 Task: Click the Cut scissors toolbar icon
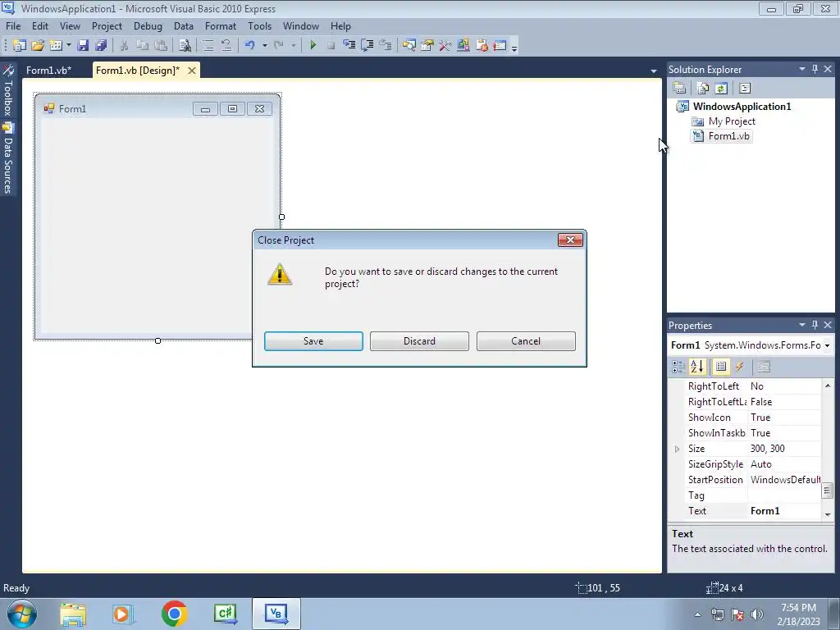point(124,46)
